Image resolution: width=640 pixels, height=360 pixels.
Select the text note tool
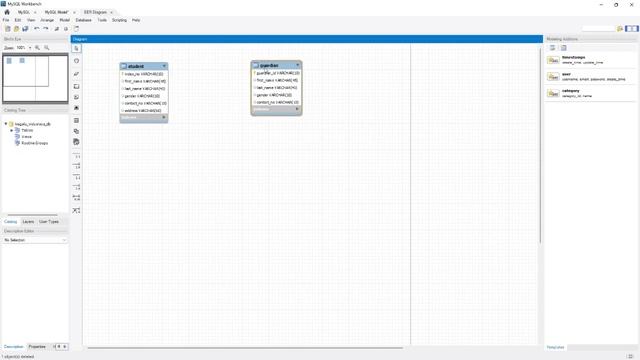(x=76, y=97)
